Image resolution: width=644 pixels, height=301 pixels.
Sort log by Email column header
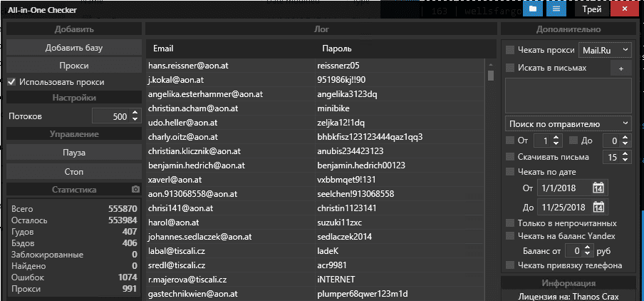click(x=163, y=49)
